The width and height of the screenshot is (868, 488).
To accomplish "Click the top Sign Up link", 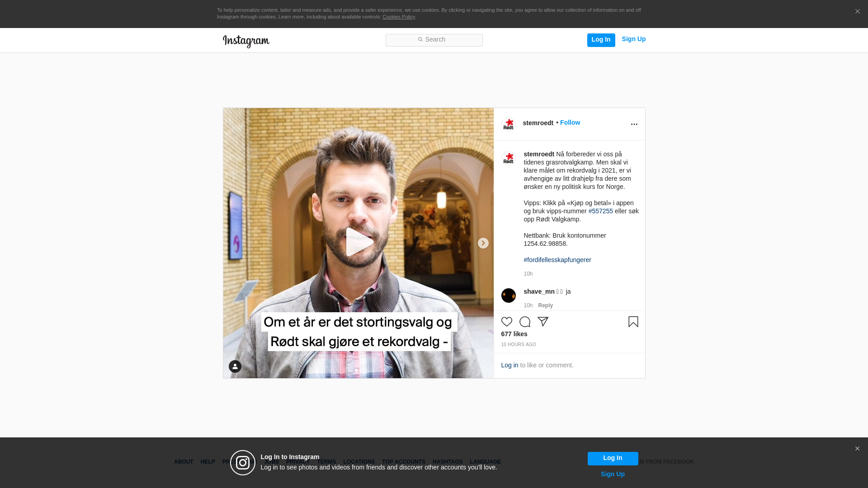I will click(x=634, y=39).
